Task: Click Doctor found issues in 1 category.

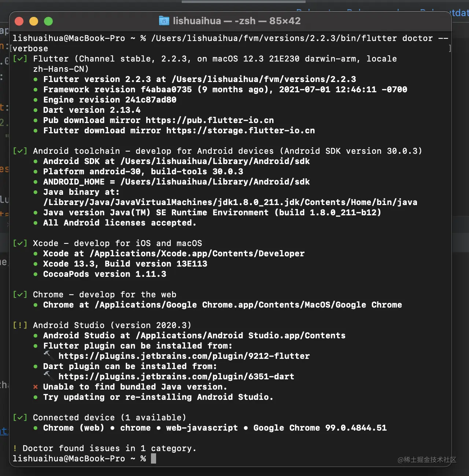Action: [x=110, y=449]
